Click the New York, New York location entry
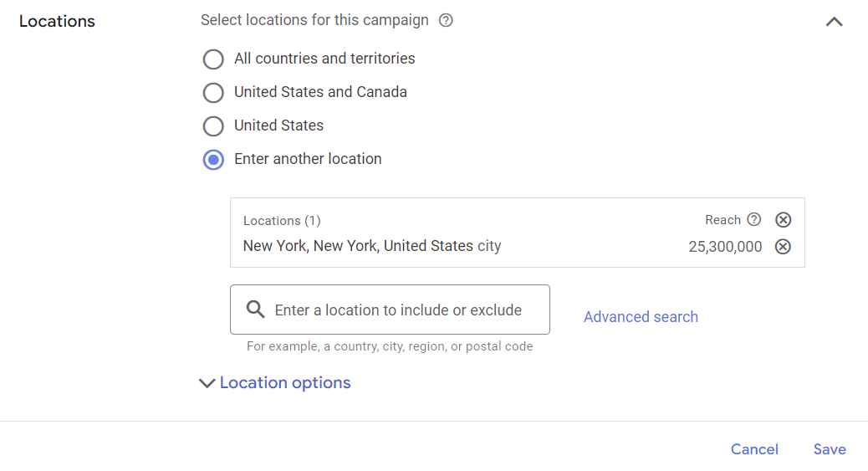The height and width of the screenshot is (471, 868). [371, 247]
